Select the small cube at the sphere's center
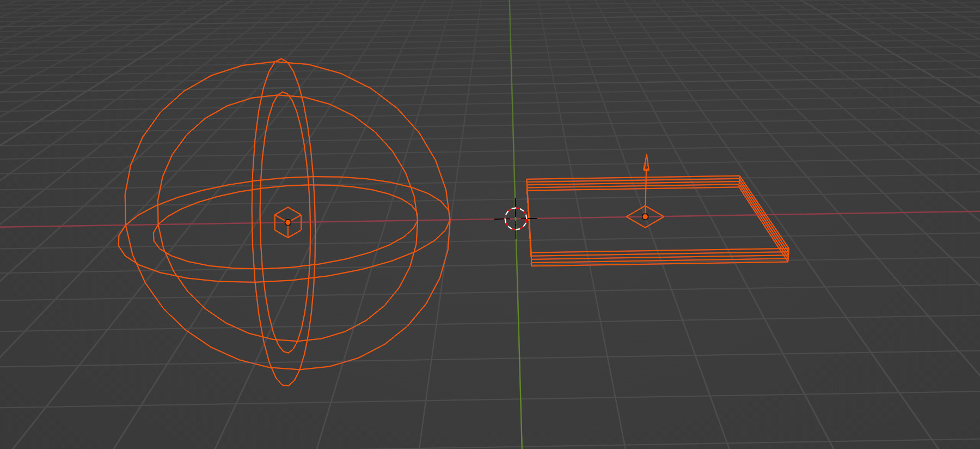980x449 pixels. point(288,222)
